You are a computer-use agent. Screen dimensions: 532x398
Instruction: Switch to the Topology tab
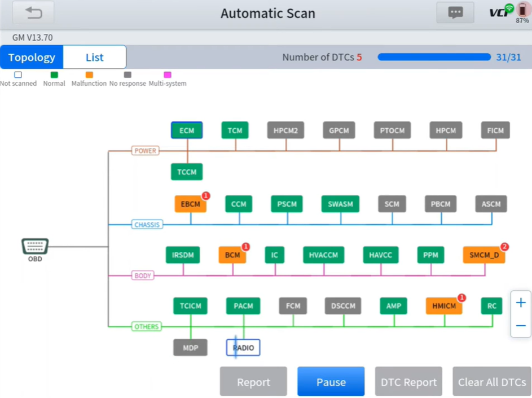tap(32, 57)
